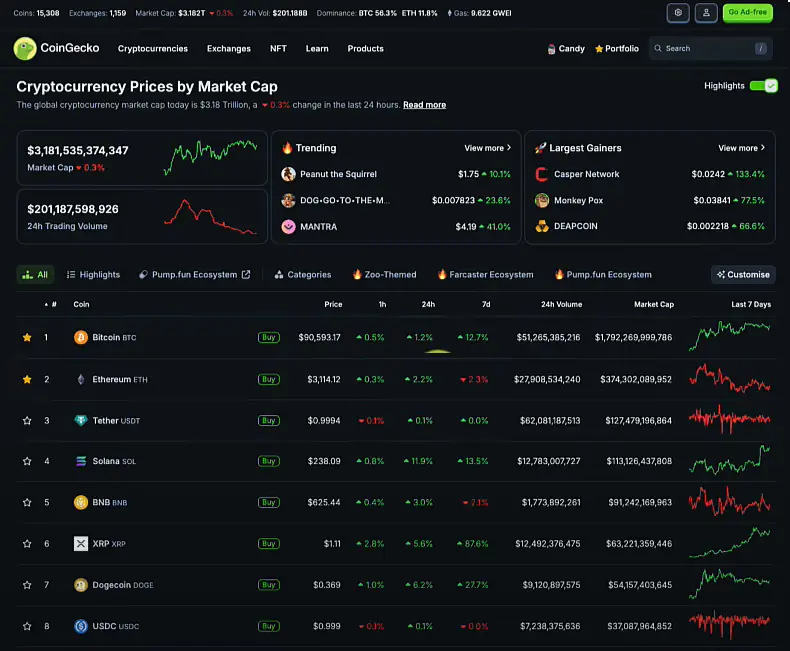Click the Bitcoin coin icon
790x651 pixels.
tap(81, 337)
